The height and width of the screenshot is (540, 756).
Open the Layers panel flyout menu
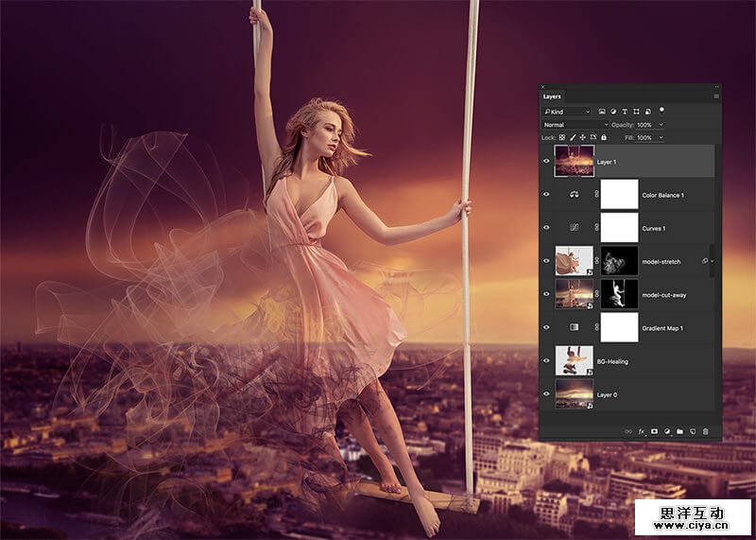(x=716, y=96)
